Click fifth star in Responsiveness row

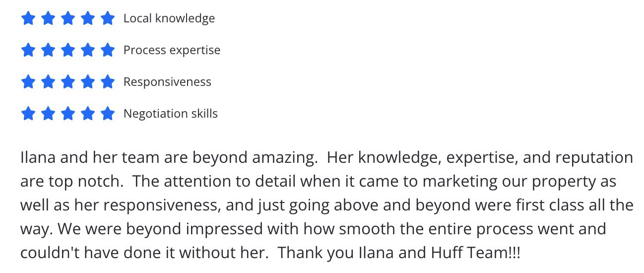pyautogui.click(x=107, y=82)
